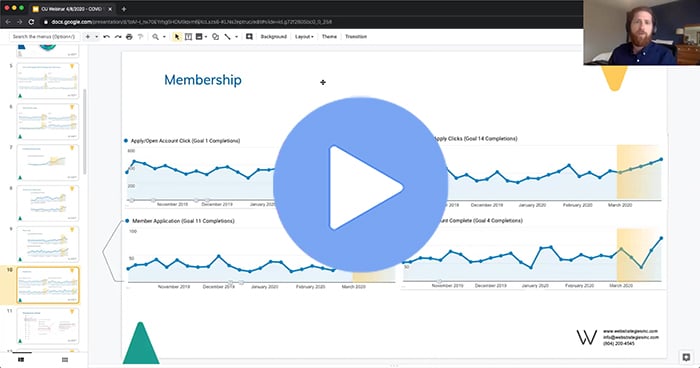
Task: Print the presentation
Action: tap(129, 37)
